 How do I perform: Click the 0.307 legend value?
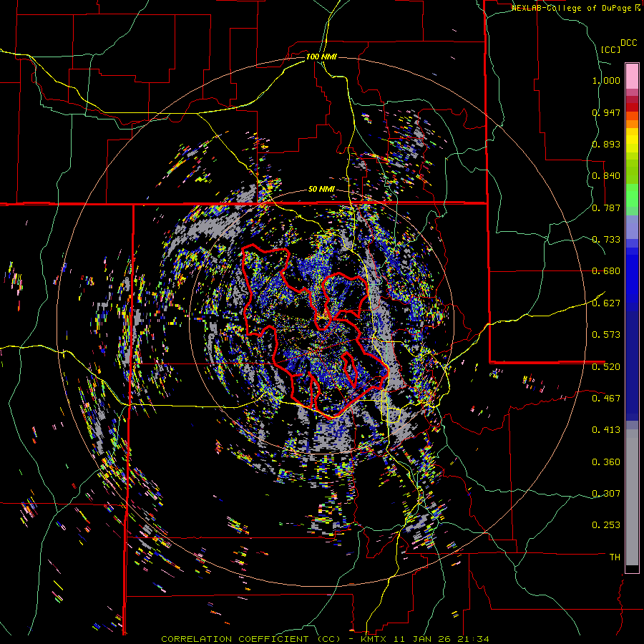pos(606,494)
